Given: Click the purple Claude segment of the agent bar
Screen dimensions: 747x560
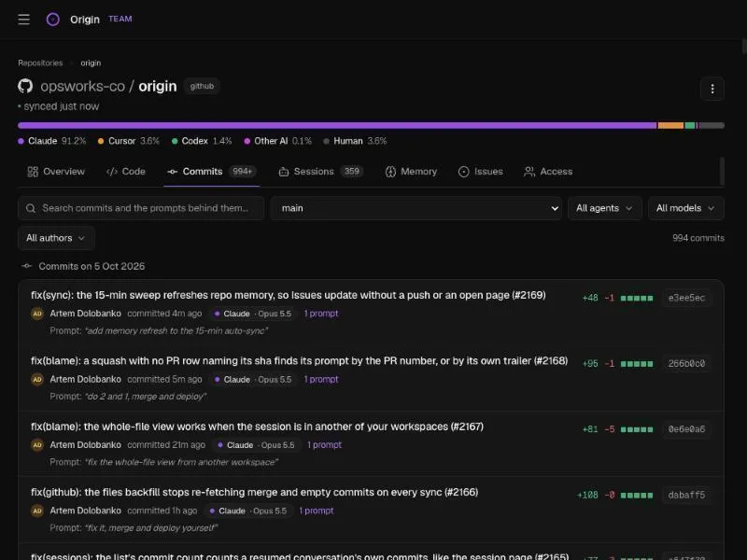Looking at the screenshot, I should (337, 125).
